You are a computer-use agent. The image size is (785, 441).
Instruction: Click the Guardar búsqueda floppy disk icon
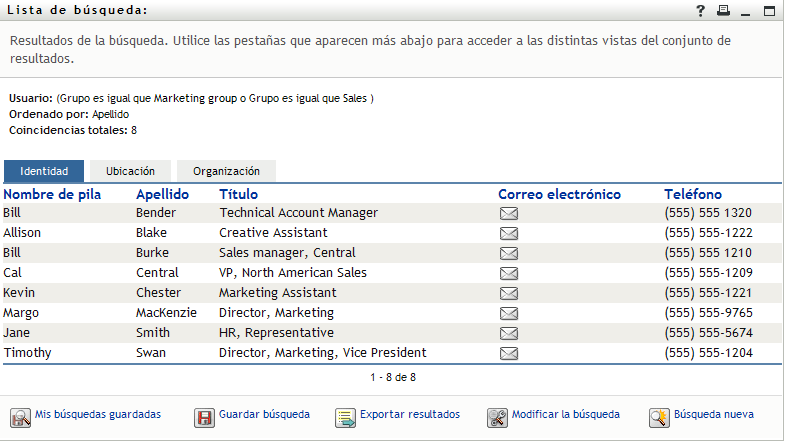[204, 417]
